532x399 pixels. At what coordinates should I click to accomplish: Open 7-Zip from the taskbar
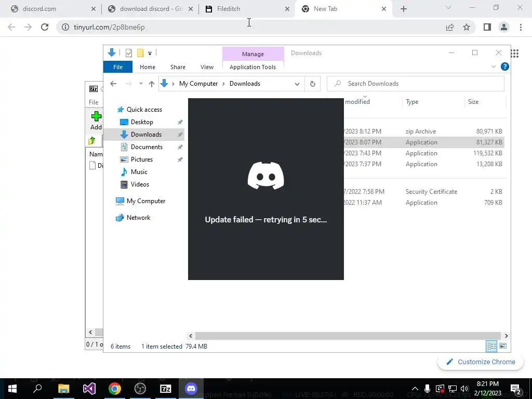pyautogui.click(x=166, y=389)
